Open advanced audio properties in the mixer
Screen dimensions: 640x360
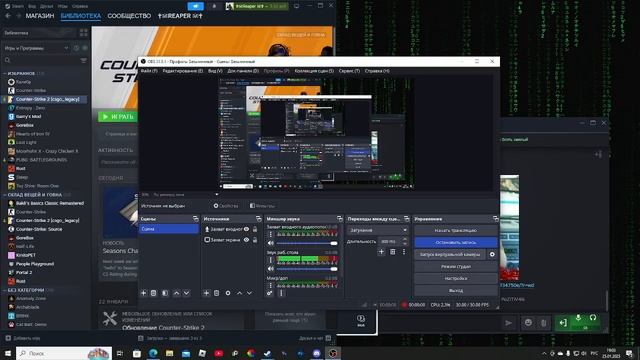(269, 293)
